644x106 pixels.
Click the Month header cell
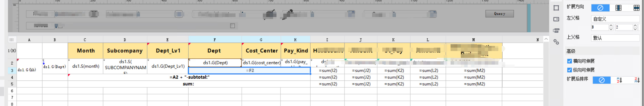point(85,51)
